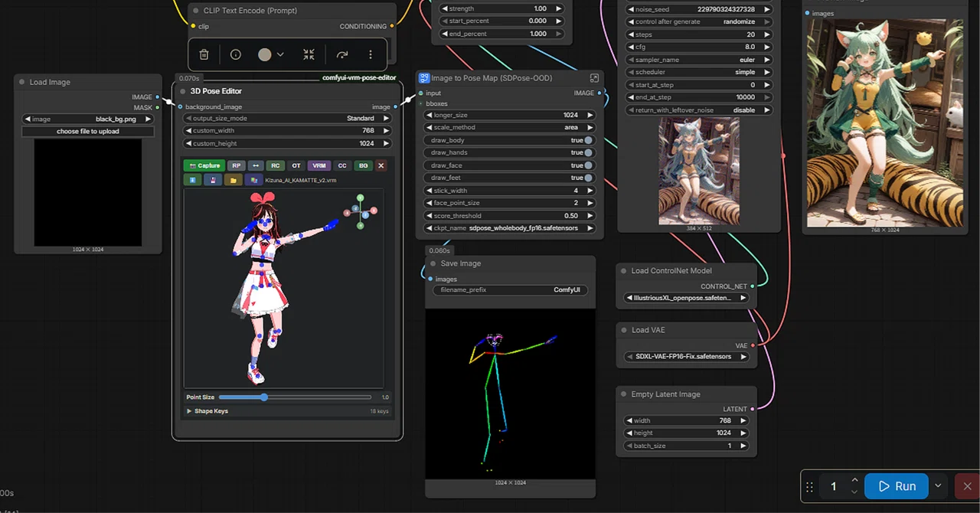
Task: Click the RC button in Pose Editor
Action: point(276,165)
